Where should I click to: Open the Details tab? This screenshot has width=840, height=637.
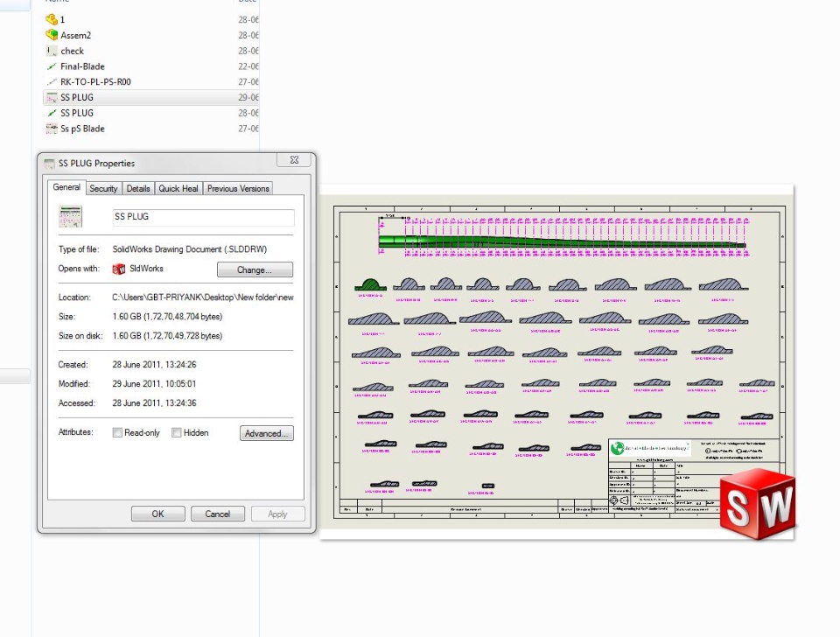(x=138, y=189)
